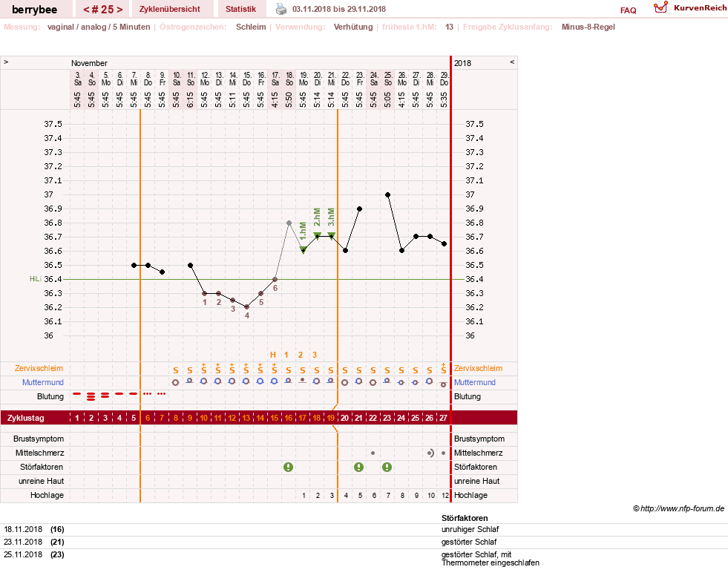Click the 1.hM green triangle marker
This screenshot has height=587, width=728.
pos(304,250)
